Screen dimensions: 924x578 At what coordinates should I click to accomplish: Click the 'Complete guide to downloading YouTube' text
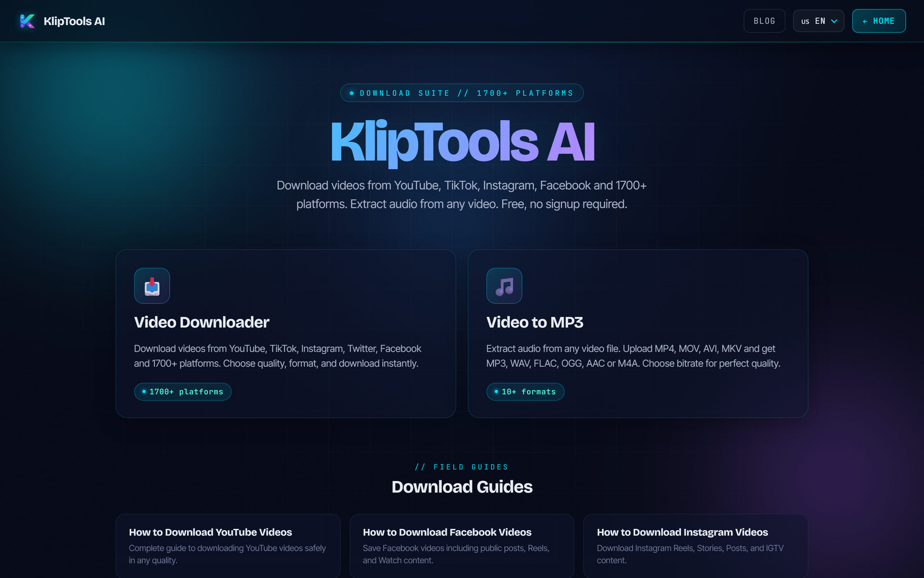click(227, 554)
